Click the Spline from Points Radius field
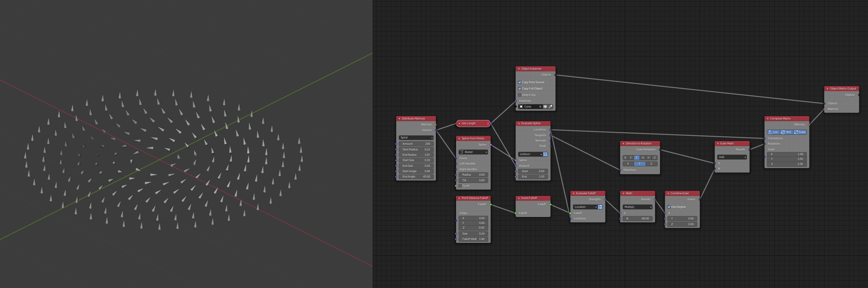This screenshot has width=868, height=288. click(473, 175)
